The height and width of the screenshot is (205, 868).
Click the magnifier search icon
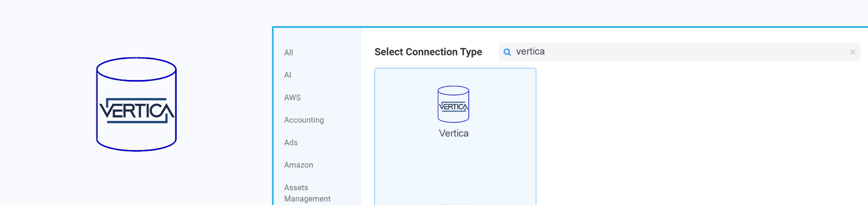coord(507,52)
